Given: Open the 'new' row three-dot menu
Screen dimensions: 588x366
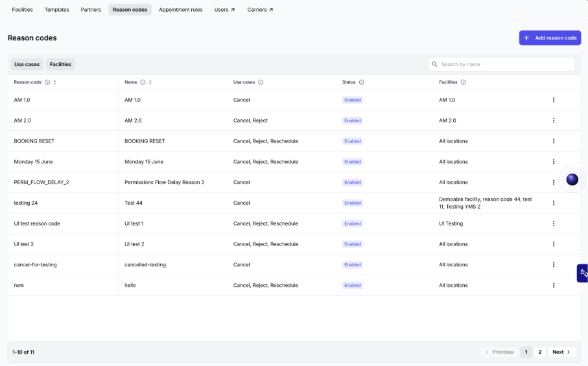Looking at the screenshot, I should pos(554,286).
